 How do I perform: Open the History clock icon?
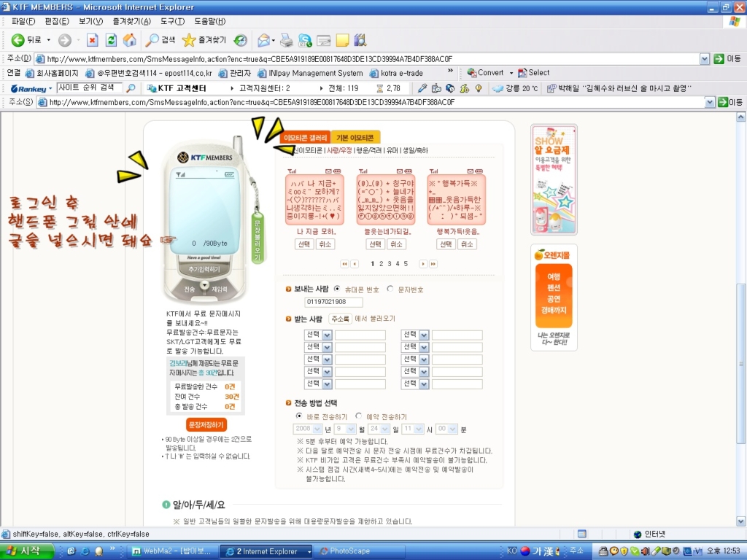241,41
